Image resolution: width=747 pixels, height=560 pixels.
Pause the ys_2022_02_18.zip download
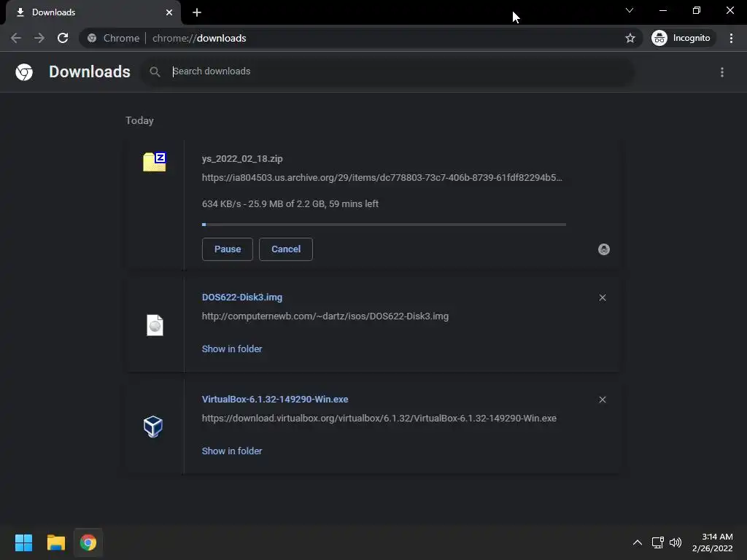click(x=228, y=249)
